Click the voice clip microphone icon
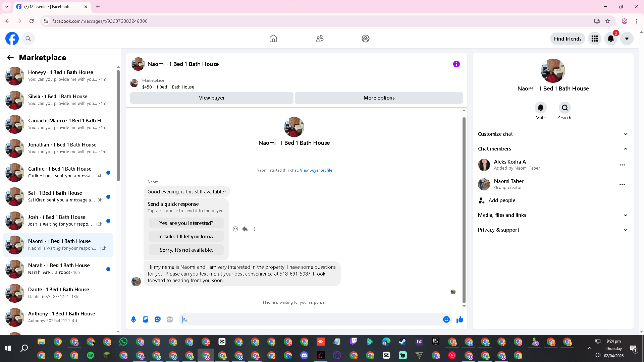644x362 pixels. 133,319
